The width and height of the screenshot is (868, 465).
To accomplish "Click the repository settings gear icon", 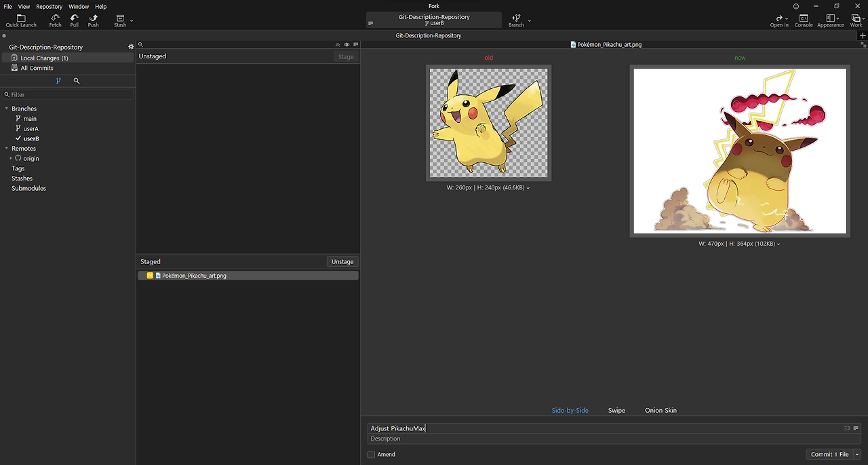I will (x=131, y=47).
